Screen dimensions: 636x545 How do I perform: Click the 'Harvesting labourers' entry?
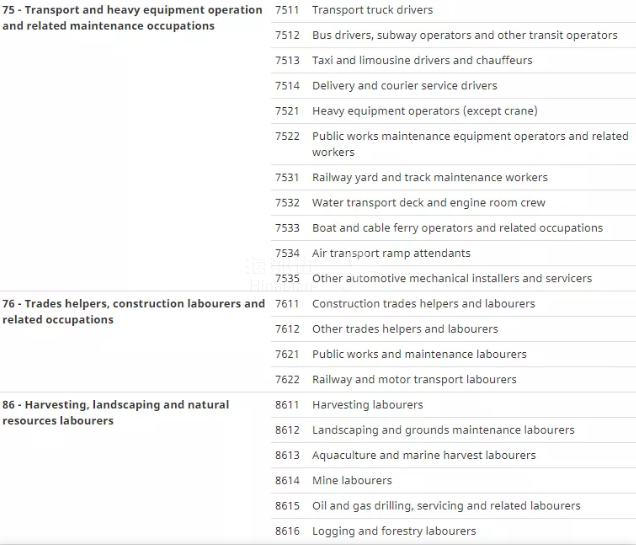[x=367, y=405]
